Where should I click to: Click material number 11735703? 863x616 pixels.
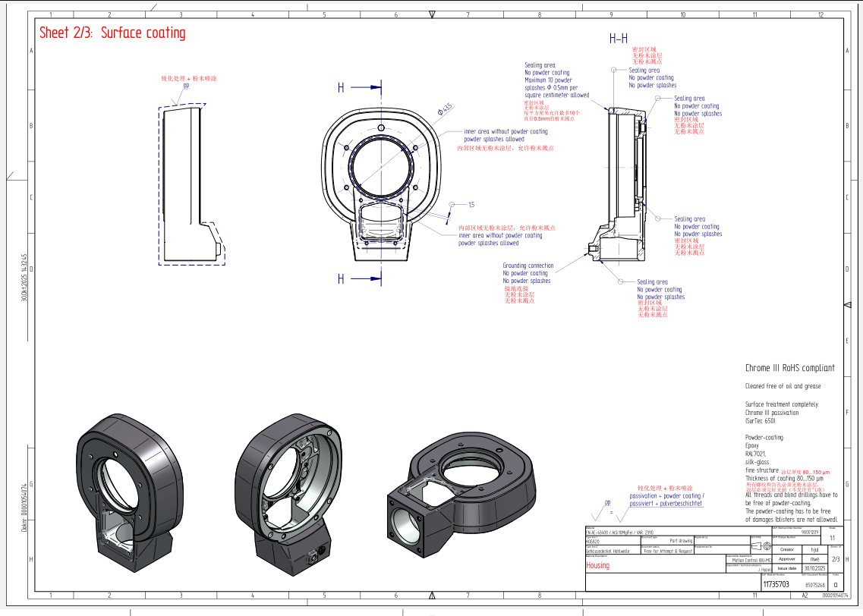(776, 585)
